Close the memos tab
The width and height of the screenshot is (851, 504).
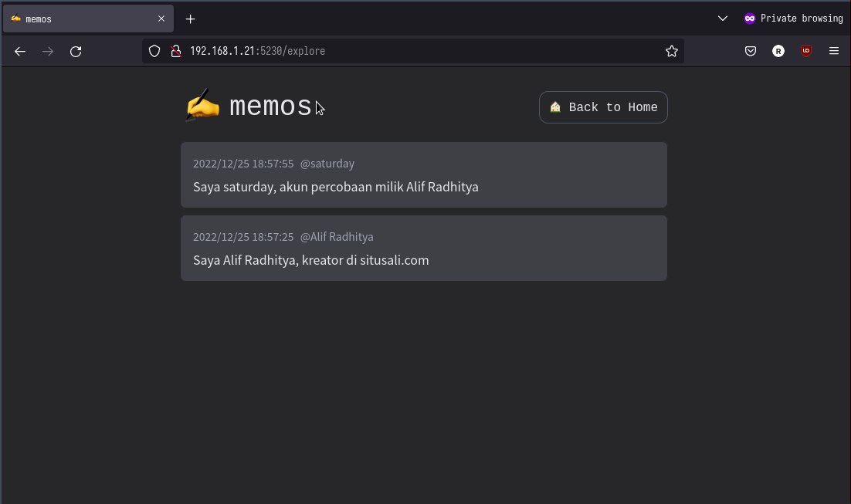tap(161, 19)
